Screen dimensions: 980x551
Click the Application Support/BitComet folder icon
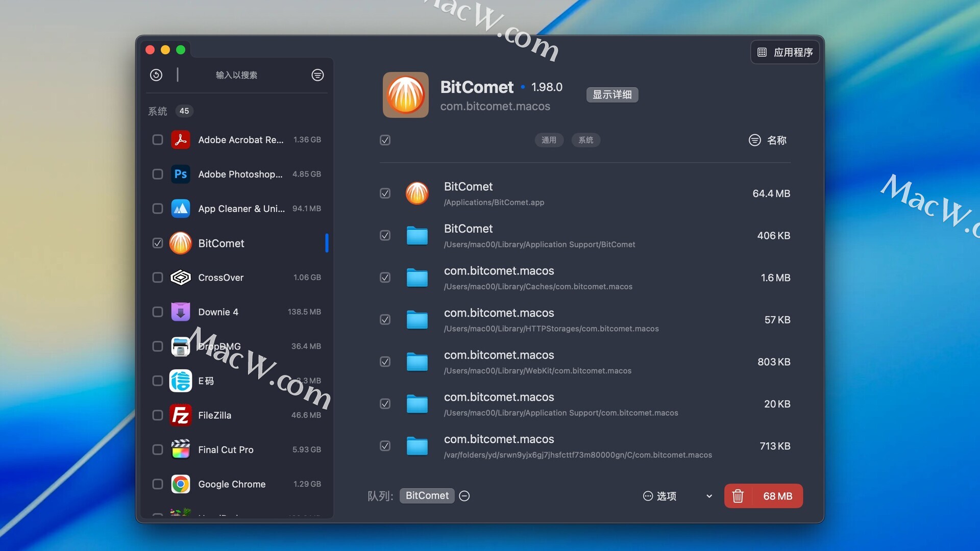click(417, 236)
